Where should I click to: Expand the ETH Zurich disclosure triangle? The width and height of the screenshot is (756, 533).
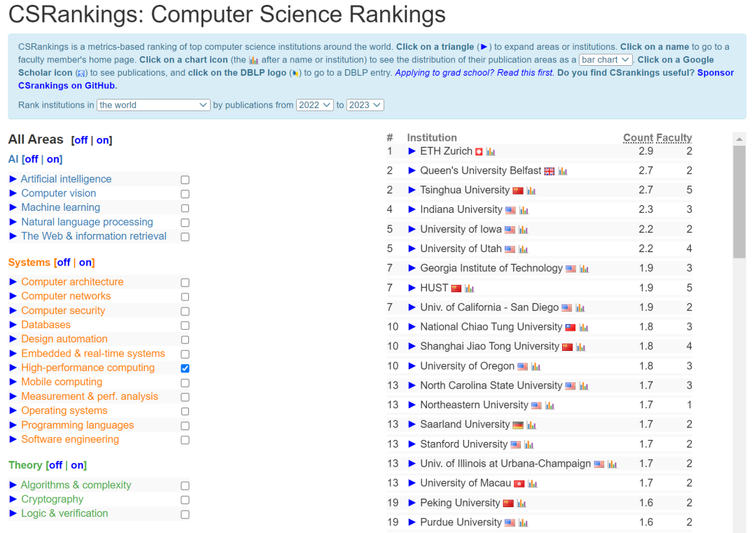(410, 151)
